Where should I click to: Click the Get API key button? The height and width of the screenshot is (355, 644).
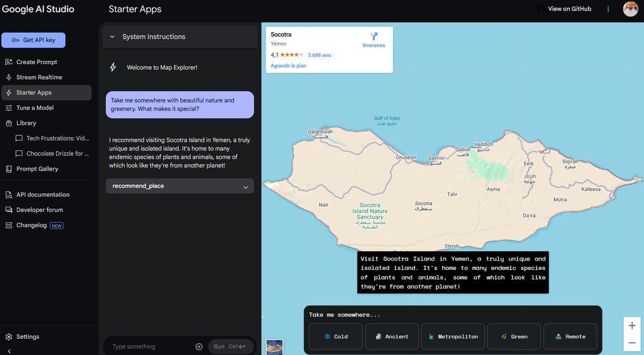[33, 40]
